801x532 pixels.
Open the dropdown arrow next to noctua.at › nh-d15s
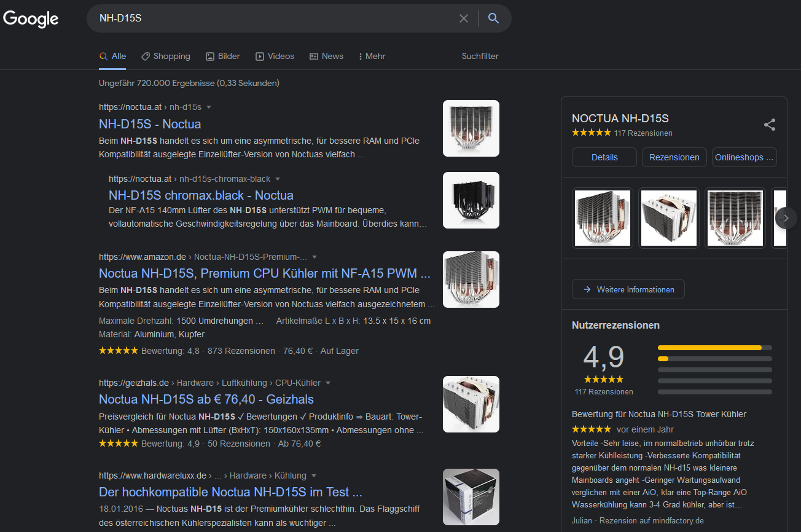pos(209,107)
